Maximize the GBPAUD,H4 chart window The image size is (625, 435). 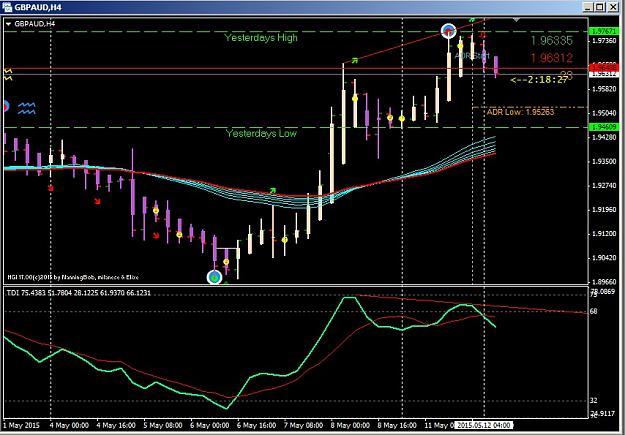coord(600,7)
